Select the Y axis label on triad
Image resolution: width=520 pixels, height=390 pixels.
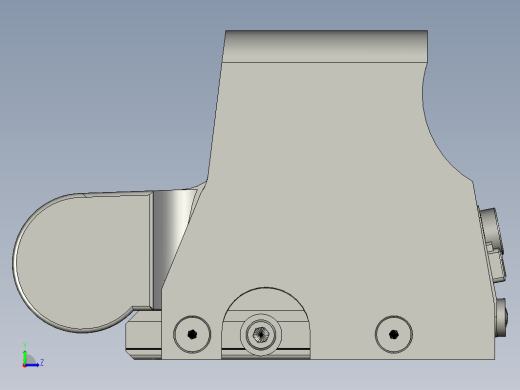[25, 345]
